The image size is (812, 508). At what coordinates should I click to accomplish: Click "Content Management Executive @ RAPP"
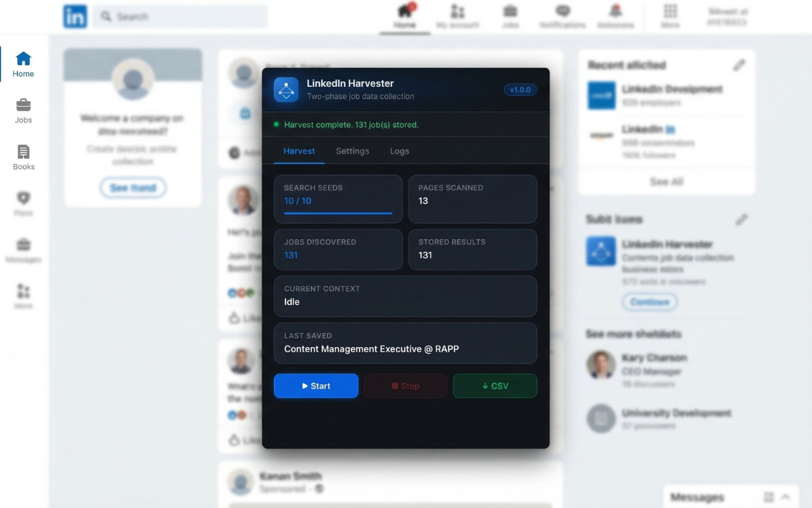point(372,349)
